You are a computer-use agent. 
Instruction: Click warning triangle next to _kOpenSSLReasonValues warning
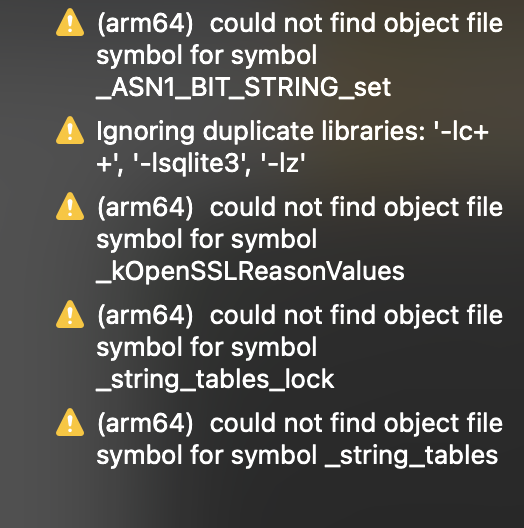click(70, 206)
